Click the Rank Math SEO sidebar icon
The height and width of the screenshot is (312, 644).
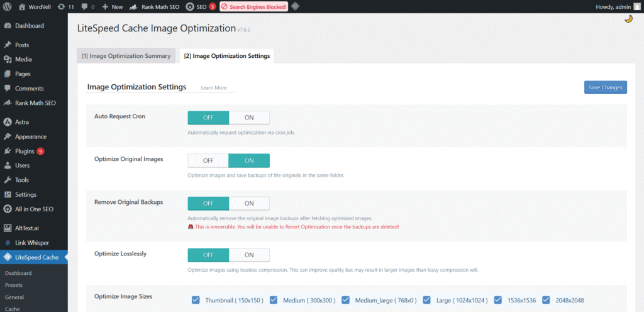(x=7, y=103)
